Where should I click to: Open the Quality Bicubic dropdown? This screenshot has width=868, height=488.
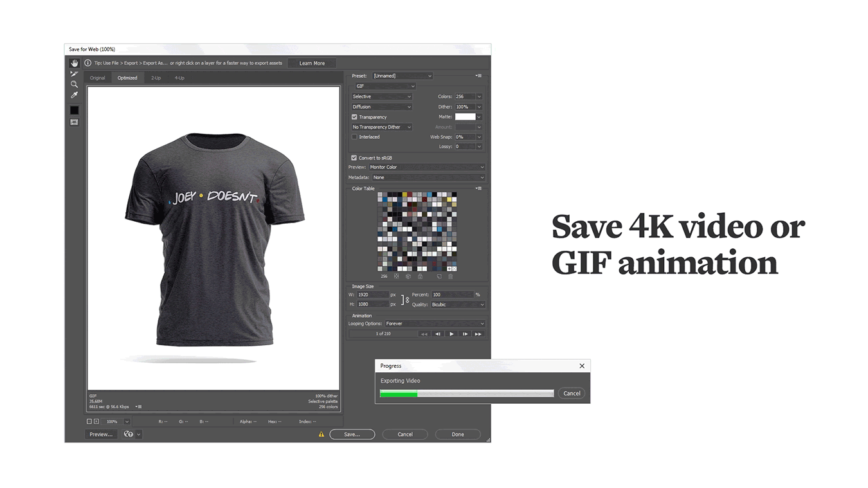click(458, 305)
